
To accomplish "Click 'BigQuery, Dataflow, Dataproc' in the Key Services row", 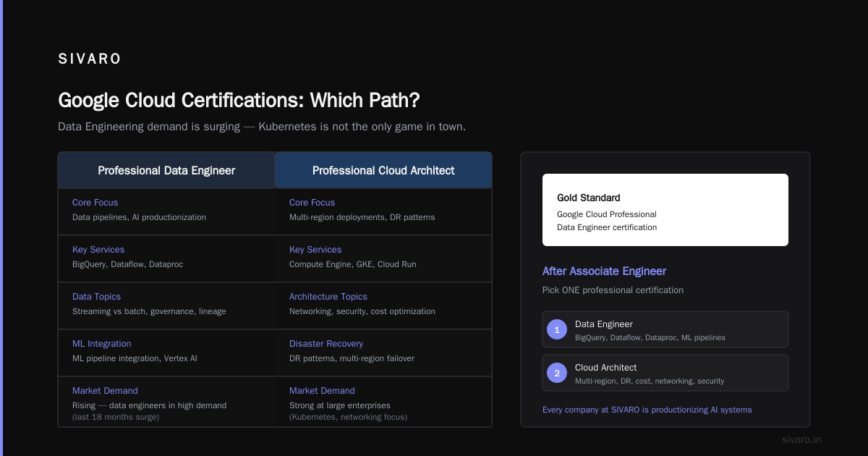I will [x=127, y=264].
